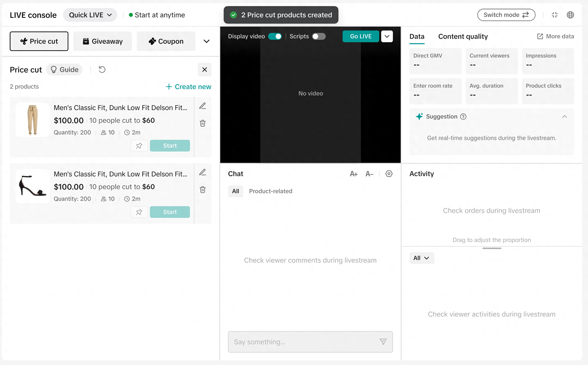588x365 pixels.
Task: Collapse the Suggestion section
Action: pyautogui.click(x=564, y=117)
